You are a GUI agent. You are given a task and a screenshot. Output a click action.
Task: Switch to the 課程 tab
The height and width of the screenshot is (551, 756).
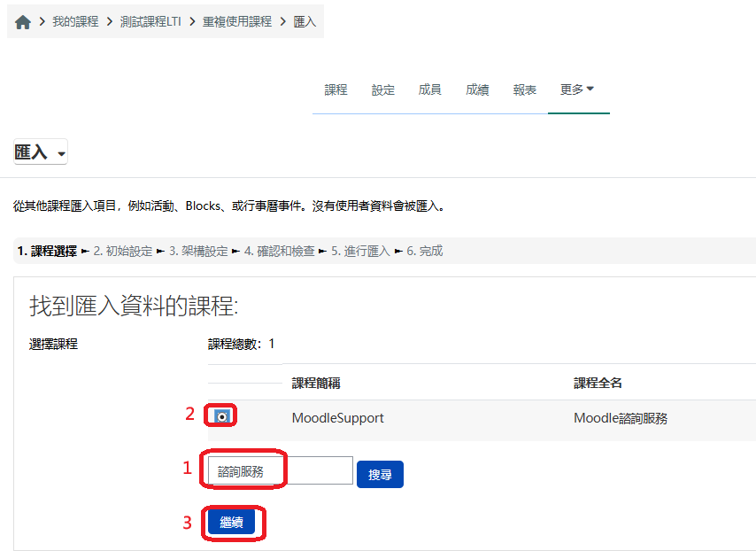(x=336, y=89)
